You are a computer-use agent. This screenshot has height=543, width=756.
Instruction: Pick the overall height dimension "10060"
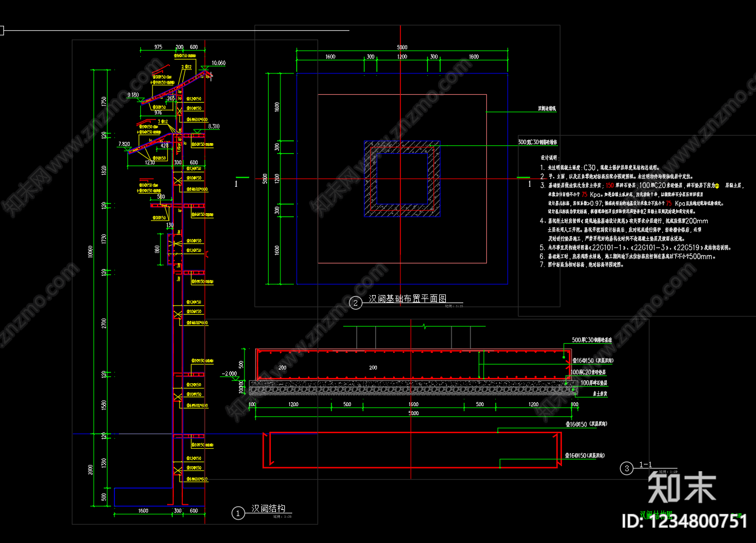90,252
